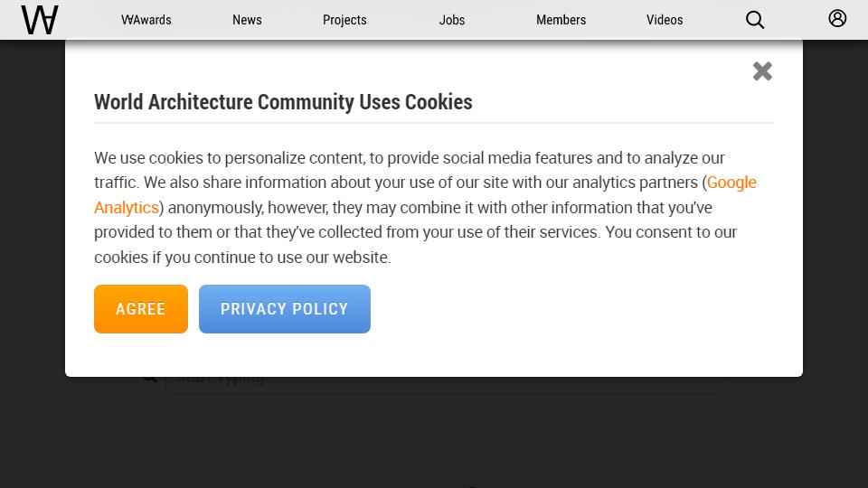Screen dimensions: 868x488
Task: Go to the News section
Action: pos(247,20)
